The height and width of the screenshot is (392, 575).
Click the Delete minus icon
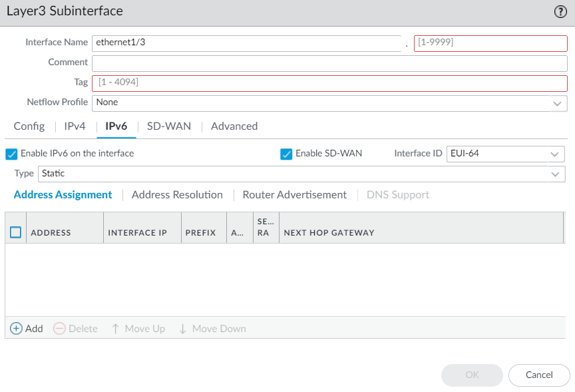[59, 329]
